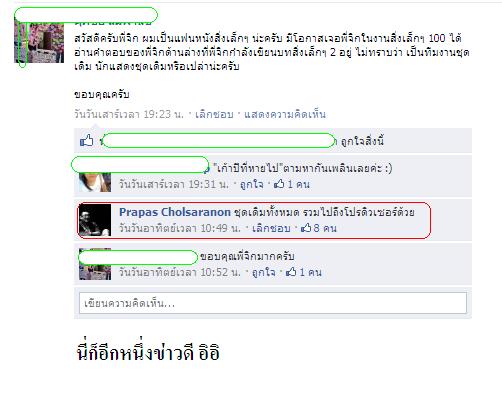Click the avatar beside ขอบคุณพี่จิกมากครับ comment
Screen dimensions: 502x403
point(95,264)
